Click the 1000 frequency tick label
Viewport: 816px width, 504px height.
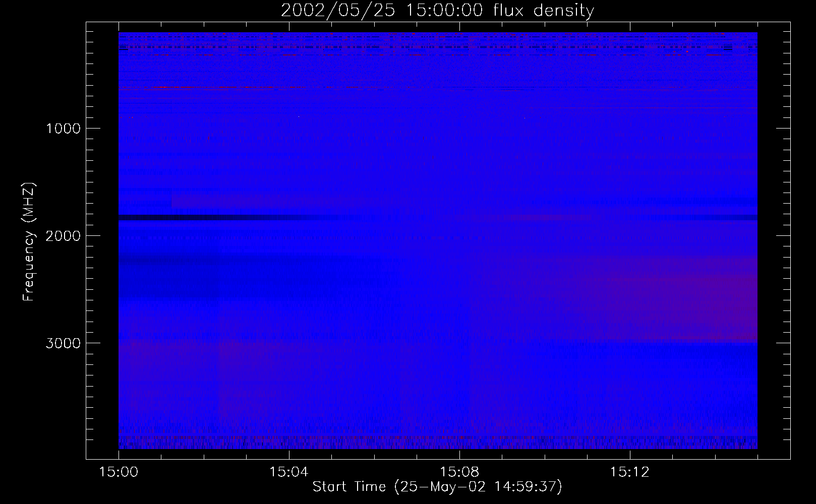pos(63,129)
